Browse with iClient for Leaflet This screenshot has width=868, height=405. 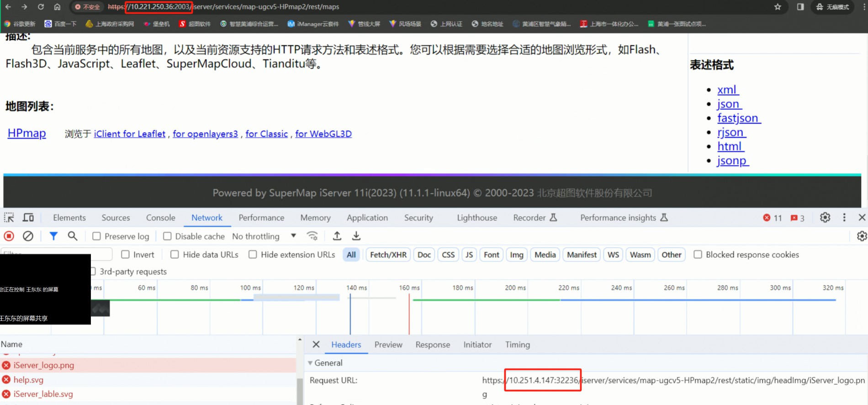coord(130,134)
